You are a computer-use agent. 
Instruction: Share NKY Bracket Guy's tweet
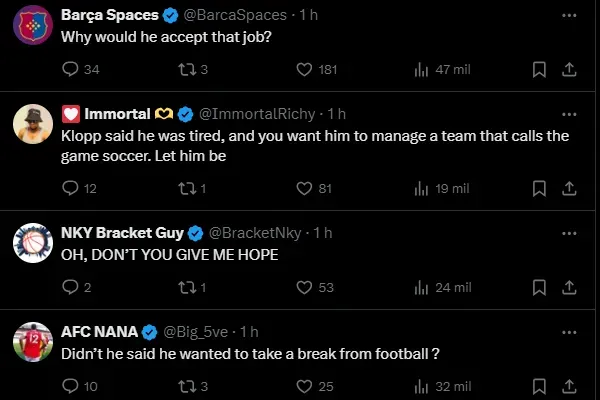pyautogui.click(x=569, y=287)
